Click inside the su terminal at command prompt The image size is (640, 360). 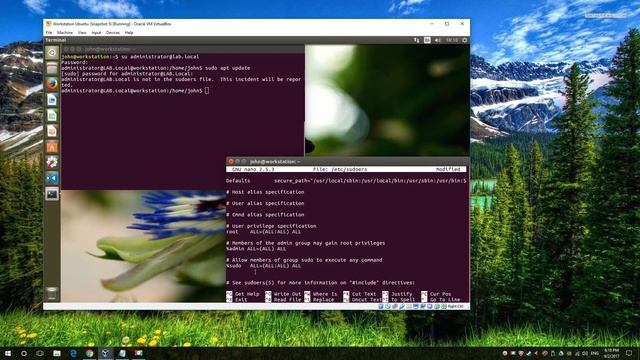point(207,91)
